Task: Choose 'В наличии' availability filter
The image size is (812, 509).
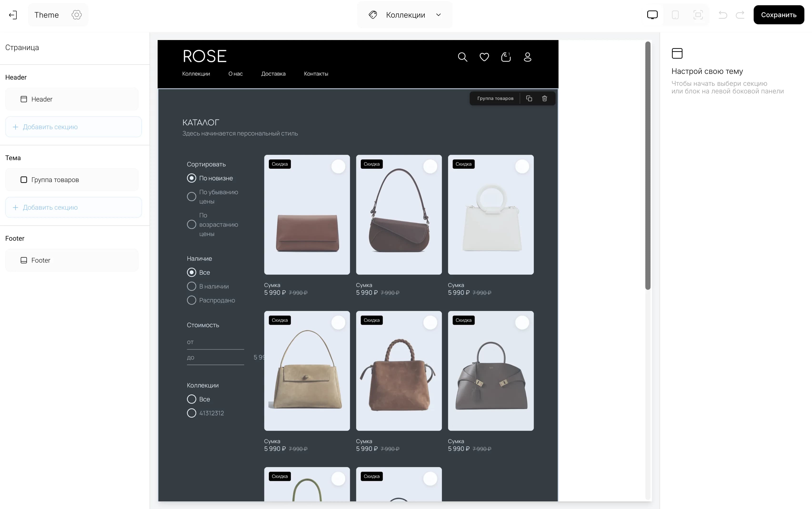Action: (x=191, y=286)
